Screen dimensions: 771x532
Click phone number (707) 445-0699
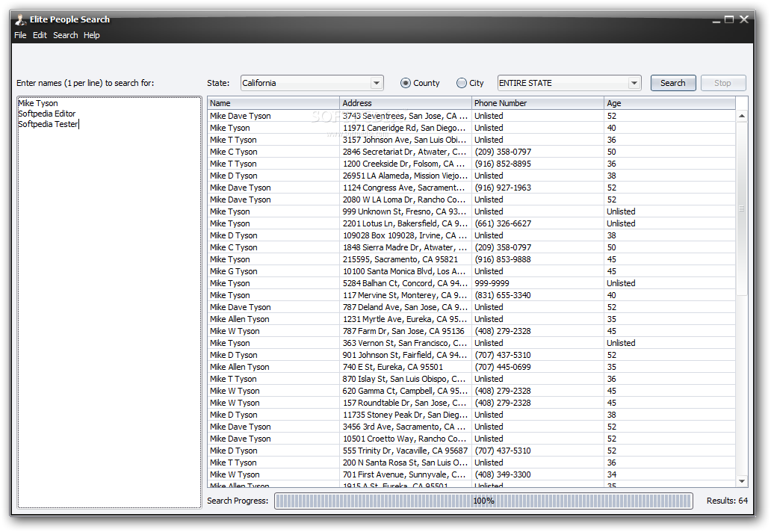click(503, 368)
